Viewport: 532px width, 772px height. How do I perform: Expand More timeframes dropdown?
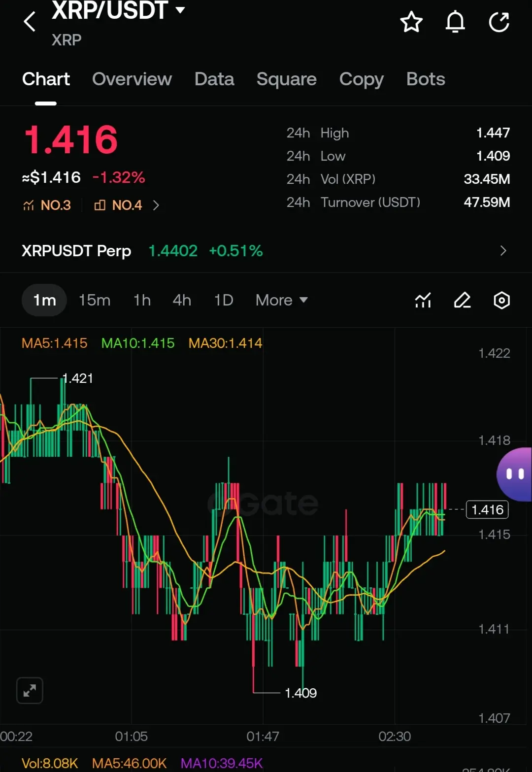pos(282,300)
